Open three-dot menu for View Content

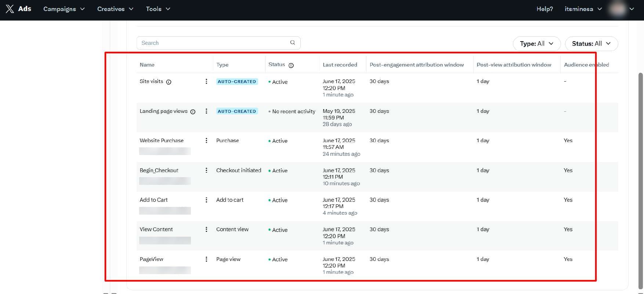[206, 229]
